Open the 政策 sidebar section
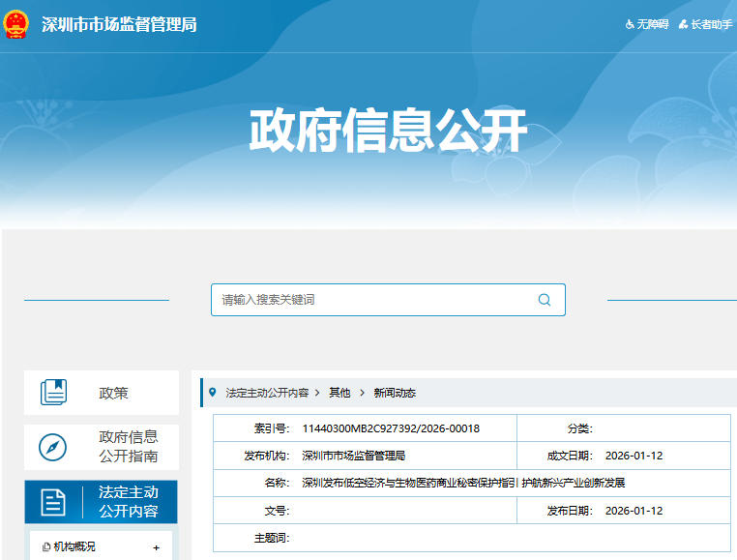This screenshot has height=560, width=737. (x=102, y=393)
